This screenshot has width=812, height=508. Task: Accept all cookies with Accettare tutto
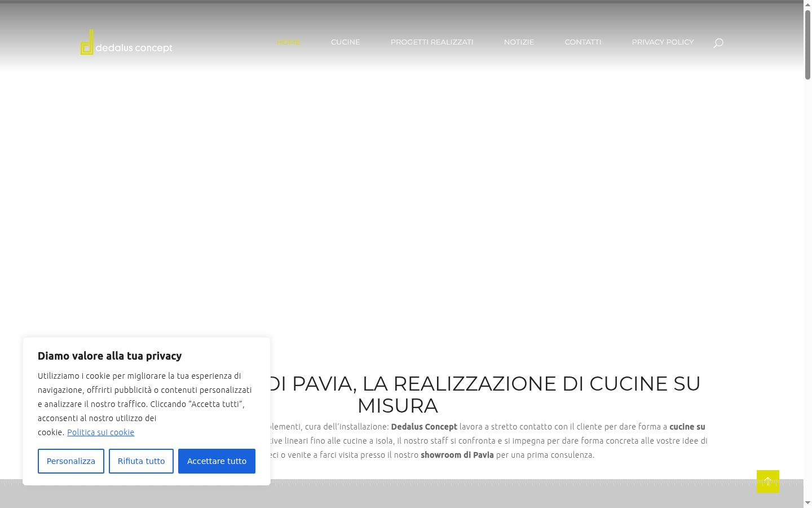coord(217,461)
